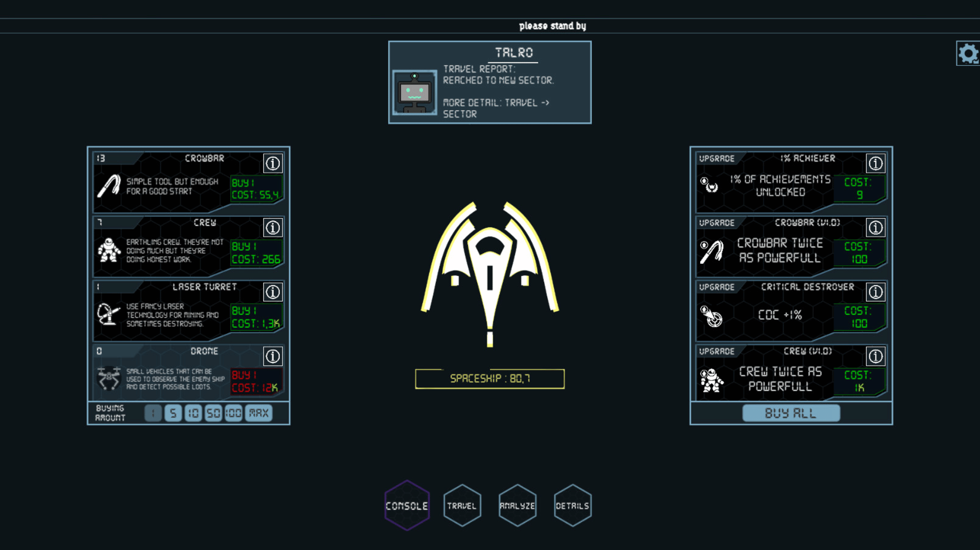Set buying amount to MAX
Image resolution: width=980 pixels, height=550 pixels.
click(259, 413)
